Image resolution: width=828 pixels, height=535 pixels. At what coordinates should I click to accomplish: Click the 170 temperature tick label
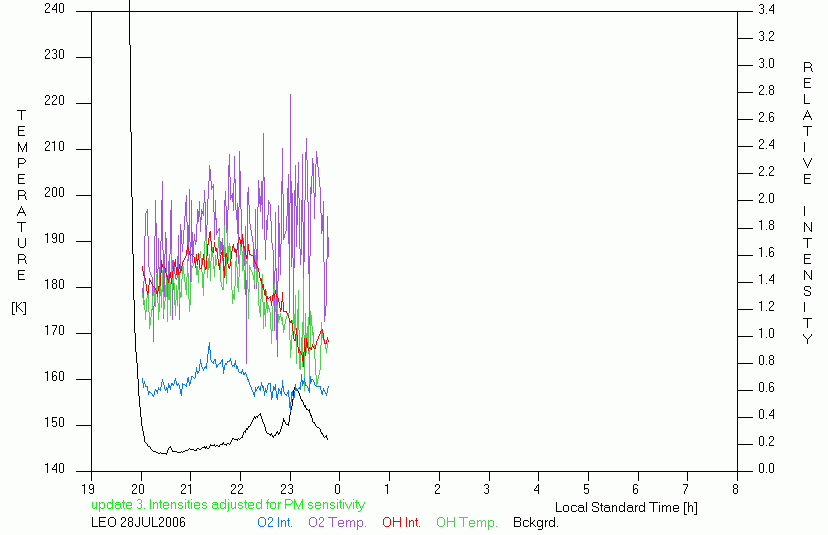coord(54,331)
